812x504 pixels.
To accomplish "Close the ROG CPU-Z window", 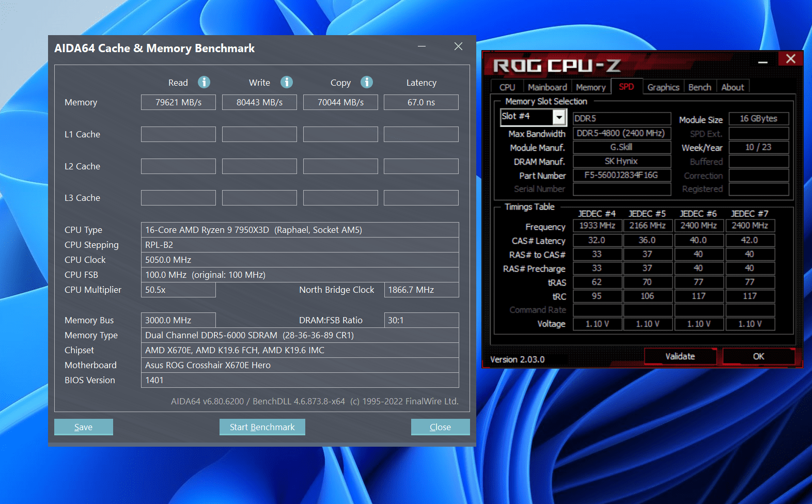I will tap(790, 59).
